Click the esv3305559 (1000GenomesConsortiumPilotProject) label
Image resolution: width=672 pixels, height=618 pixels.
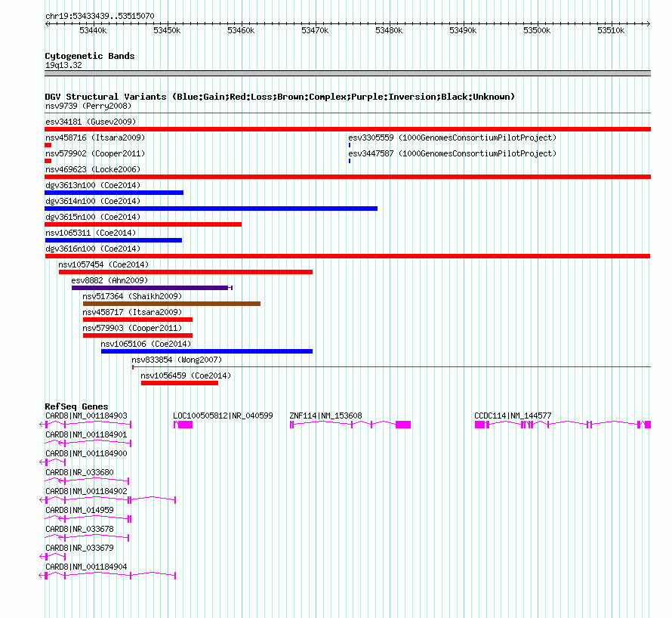tap(452, 138)
